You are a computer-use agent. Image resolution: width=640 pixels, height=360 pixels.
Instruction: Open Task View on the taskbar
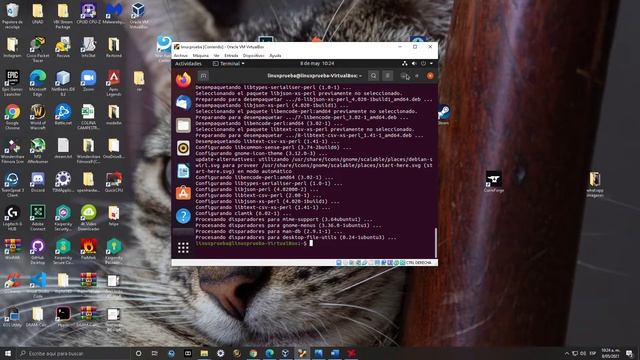pos(155,353)
